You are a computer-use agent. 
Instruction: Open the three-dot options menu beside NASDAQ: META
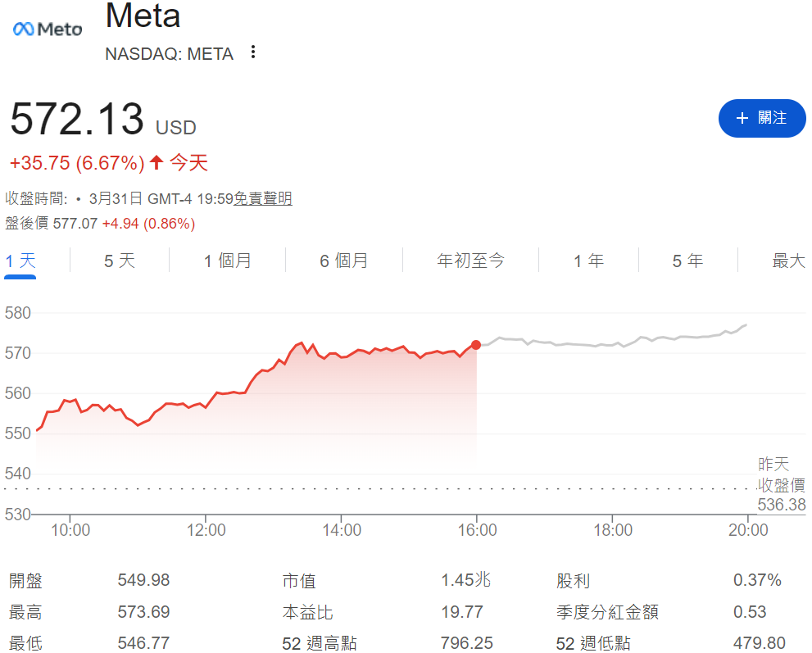coord(252,52)
